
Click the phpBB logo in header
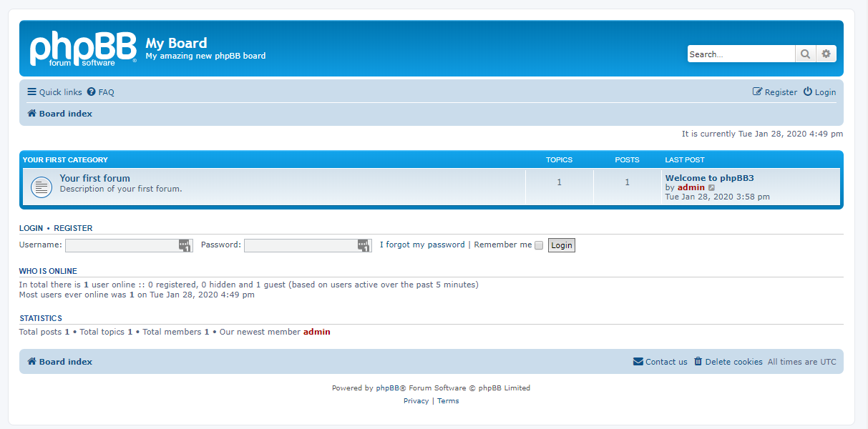pos(82,49)
